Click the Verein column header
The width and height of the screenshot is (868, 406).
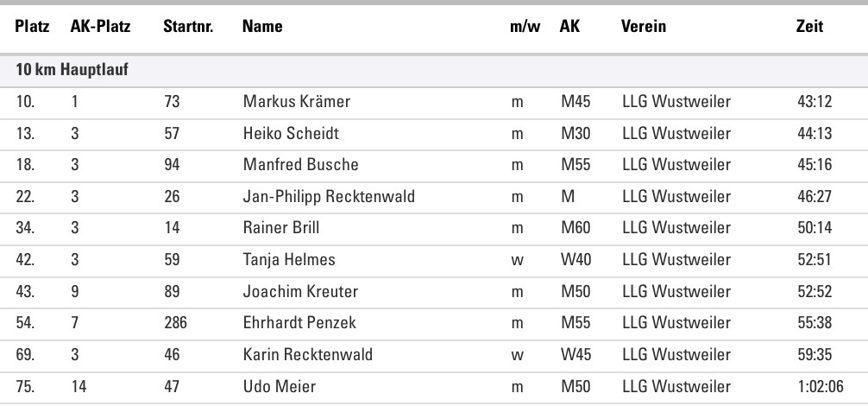point(643,28)
